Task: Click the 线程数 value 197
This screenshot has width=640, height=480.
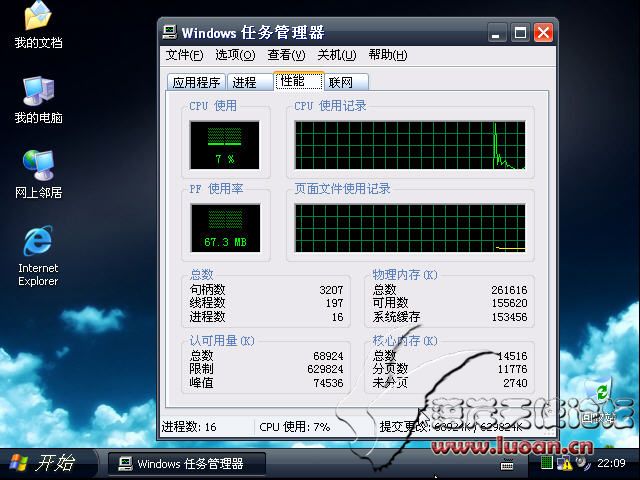Action: tap(334, 303)
